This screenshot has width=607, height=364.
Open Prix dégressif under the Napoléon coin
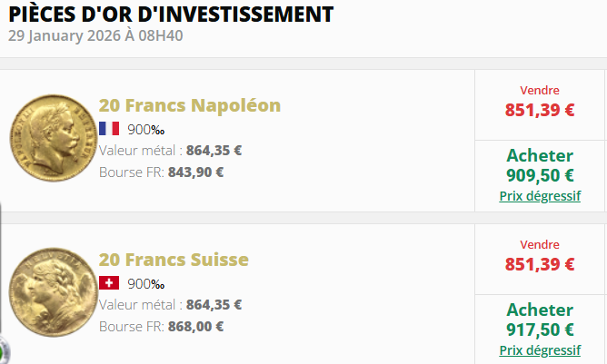pyautogui.click(x=540, y=196)
